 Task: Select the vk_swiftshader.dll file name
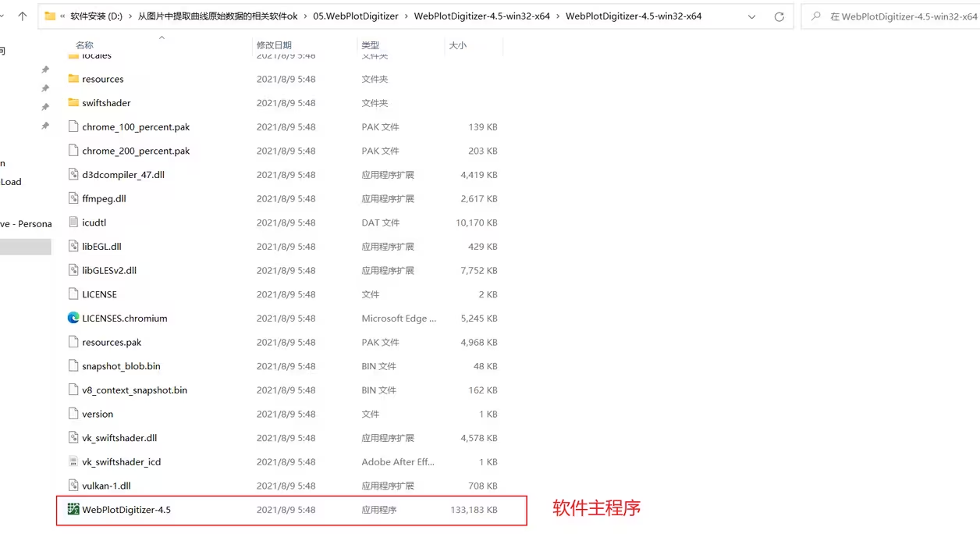[x=119, y=438]
